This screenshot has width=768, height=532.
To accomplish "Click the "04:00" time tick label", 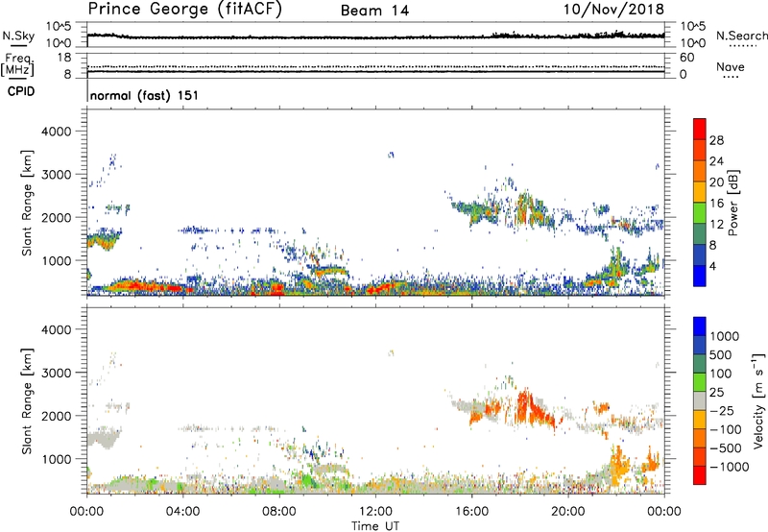I will [182, 512].
